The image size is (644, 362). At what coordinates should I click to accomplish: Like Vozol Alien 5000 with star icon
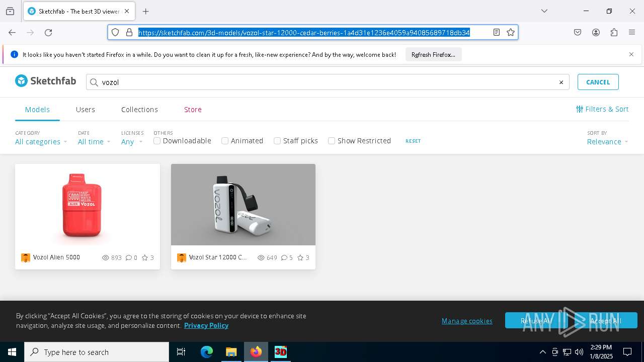coord(145,257)
